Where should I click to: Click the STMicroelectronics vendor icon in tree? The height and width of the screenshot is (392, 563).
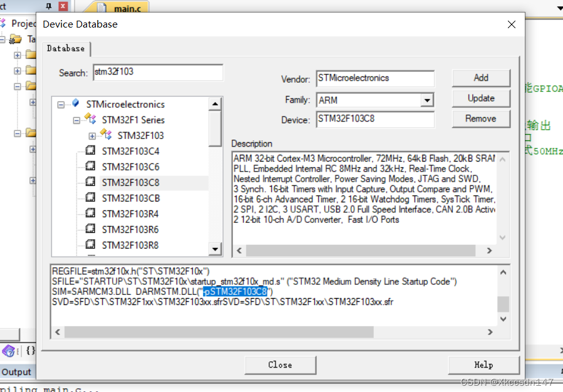click(x=75, y=103)
